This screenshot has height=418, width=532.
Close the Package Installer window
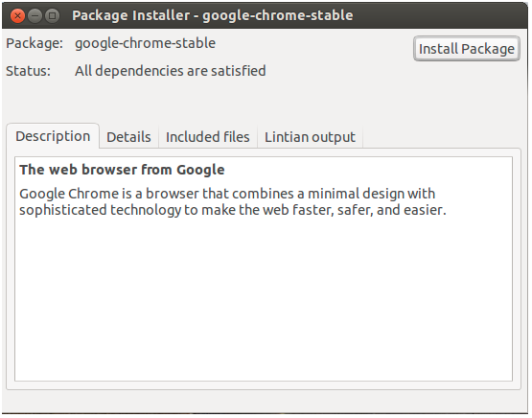click(17, 15)
